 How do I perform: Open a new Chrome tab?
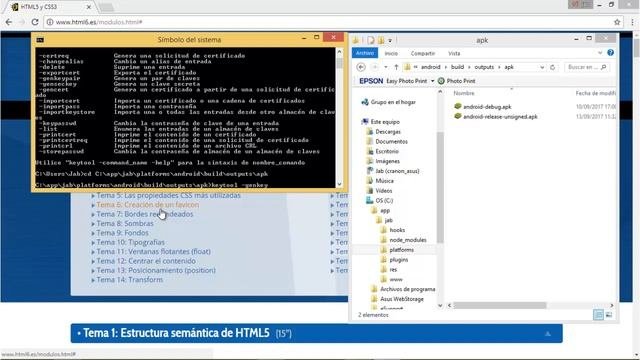point(106,7)
